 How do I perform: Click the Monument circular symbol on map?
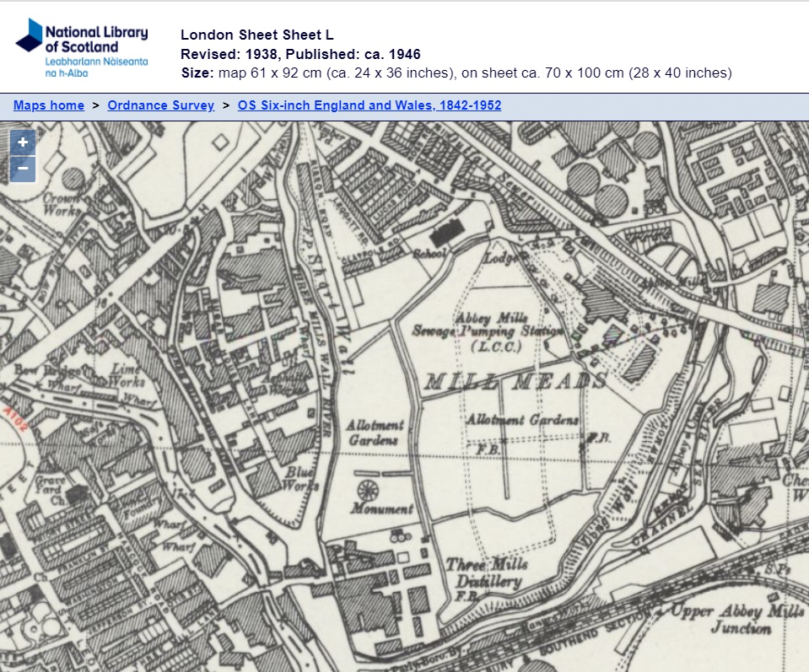[368, 489]
